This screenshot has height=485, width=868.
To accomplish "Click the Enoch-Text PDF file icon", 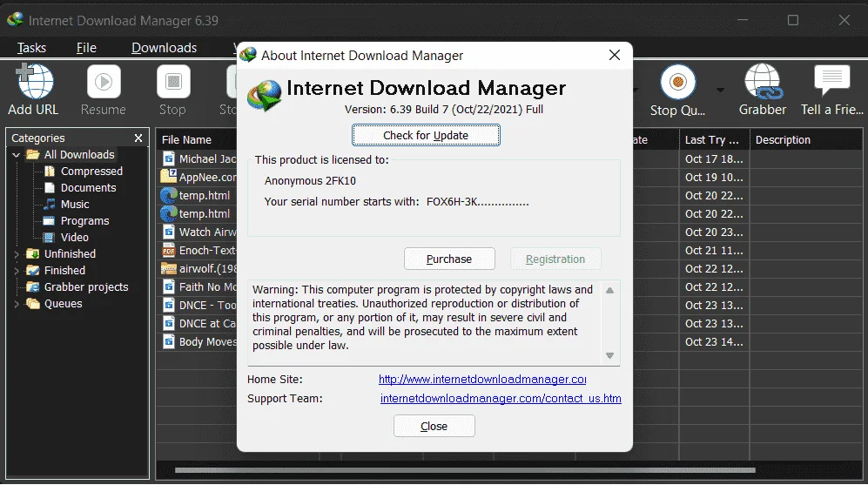I will coord(168,250).
